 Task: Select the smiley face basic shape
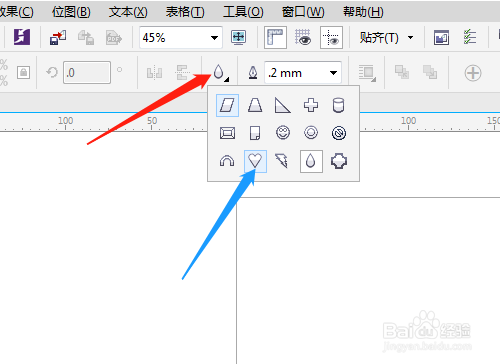(283, 133)
